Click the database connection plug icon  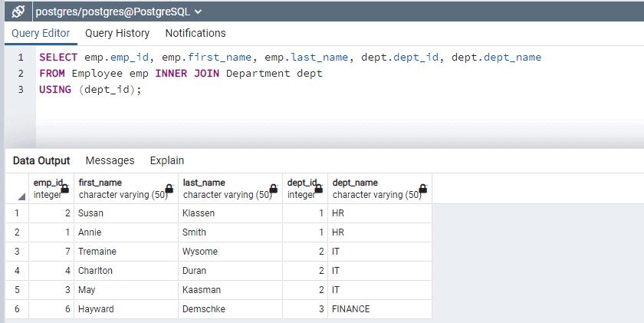click(18, 12)
